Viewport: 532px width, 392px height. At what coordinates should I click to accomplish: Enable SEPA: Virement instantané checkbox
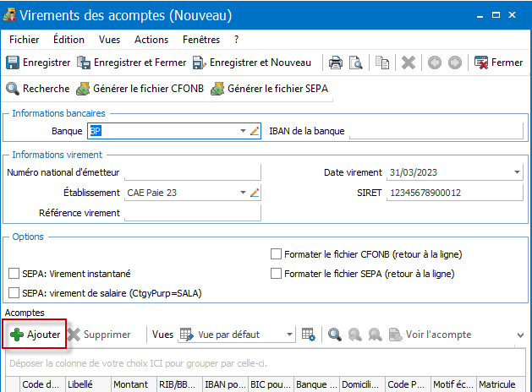point(14,274)
